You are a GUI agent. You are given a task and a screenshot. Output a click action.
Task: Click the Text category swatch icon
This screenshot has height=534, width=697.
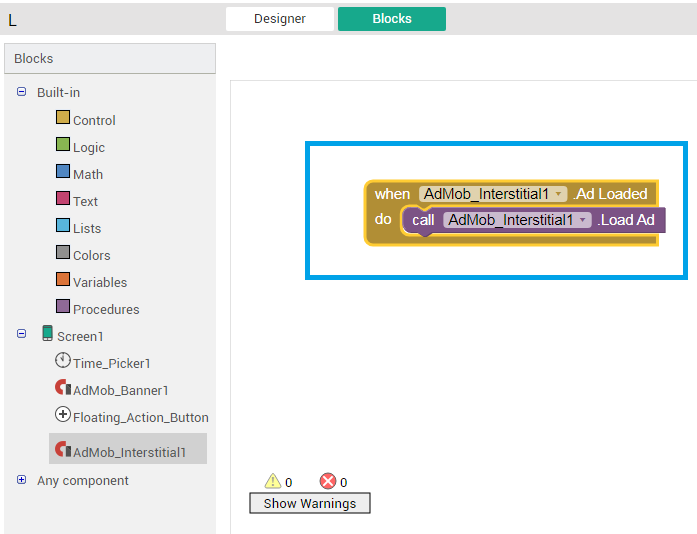(63, 198)
